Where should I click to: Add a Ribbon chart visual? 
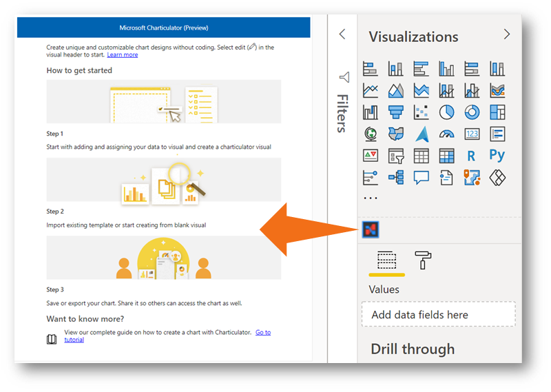497,90
